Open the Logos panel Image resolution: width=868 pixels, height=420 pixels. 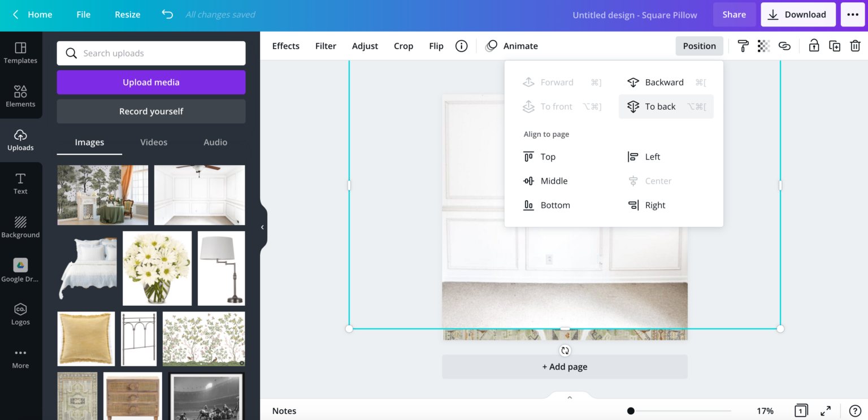(20, 314)
